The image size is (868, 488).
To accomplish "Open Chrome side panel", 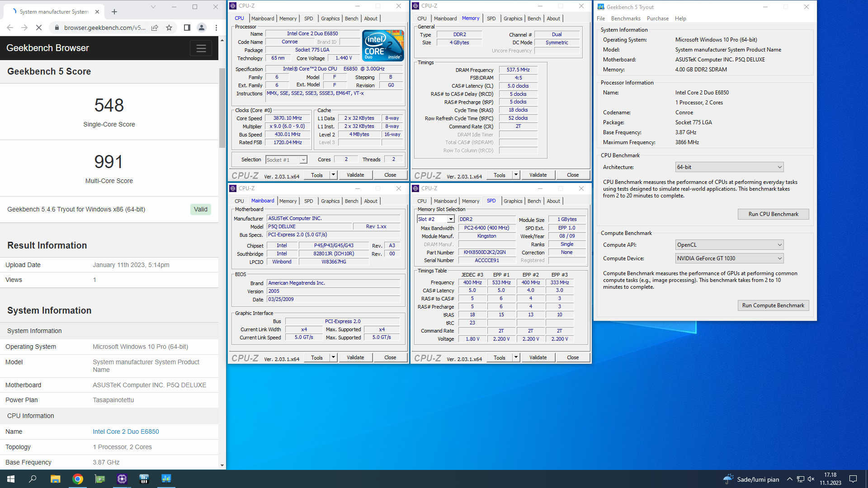I will pyautogui.click(x=187, y=28).
